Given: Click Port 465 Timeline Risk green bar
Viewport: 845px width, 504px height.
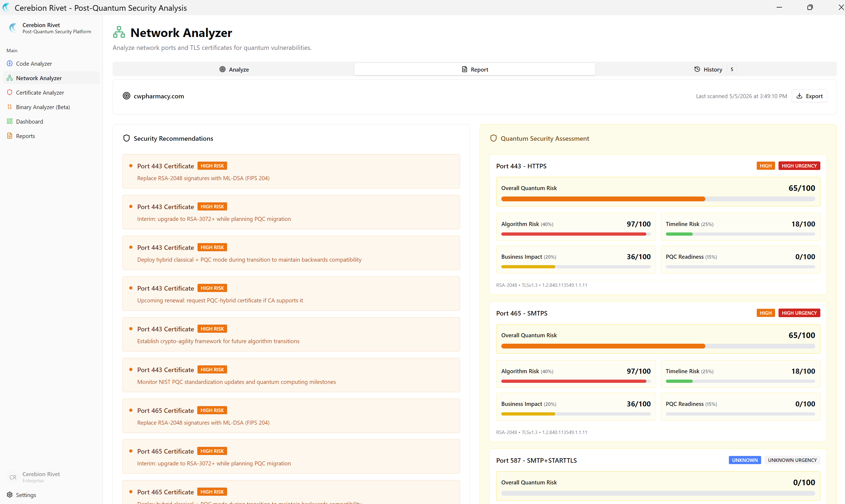Looking at the screenshot, I should (x=740, y=381).
